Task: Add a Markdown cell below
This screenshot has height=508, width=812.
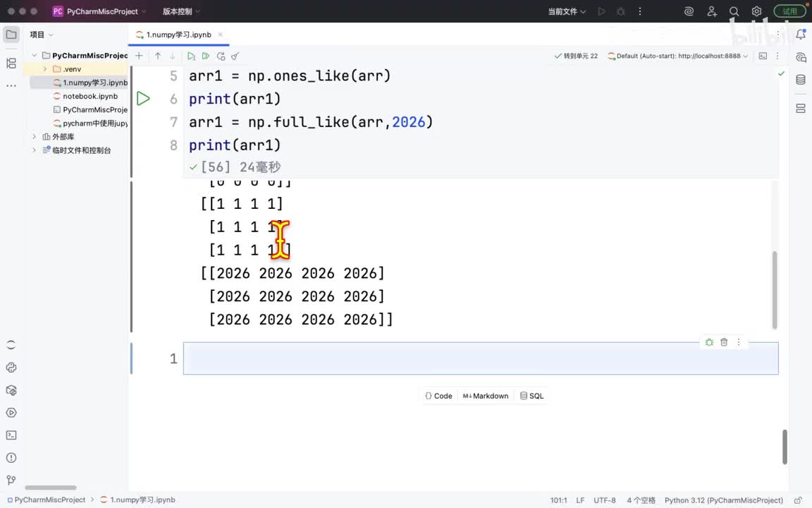Action: coord(485,396)
